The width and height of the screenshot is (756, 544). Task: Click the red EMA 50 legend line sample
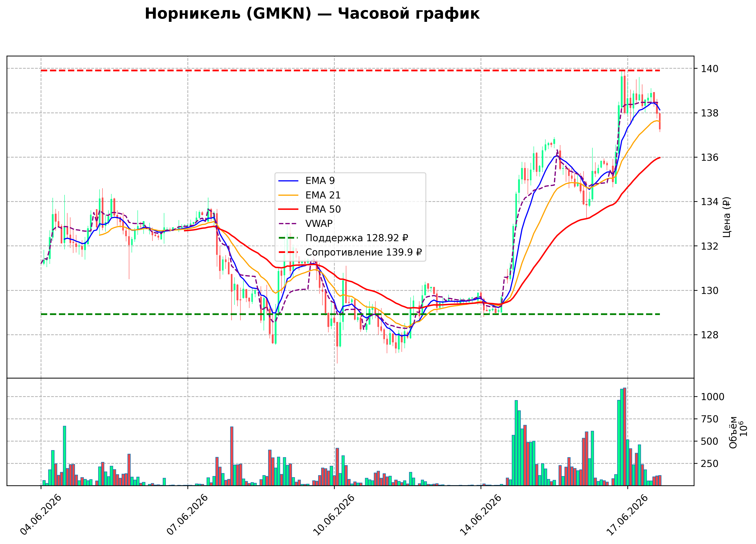[x=288, y=209]
